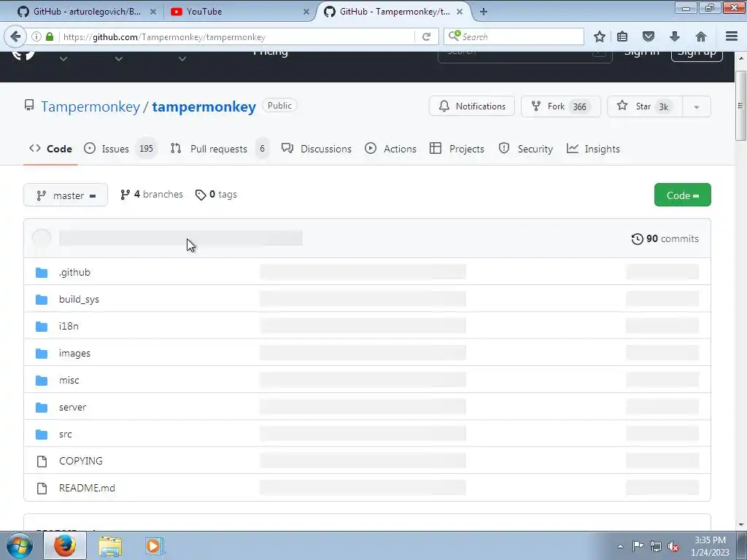
Task: Click the page vertical scrollbar thumb
Action: tap(740, 106)
